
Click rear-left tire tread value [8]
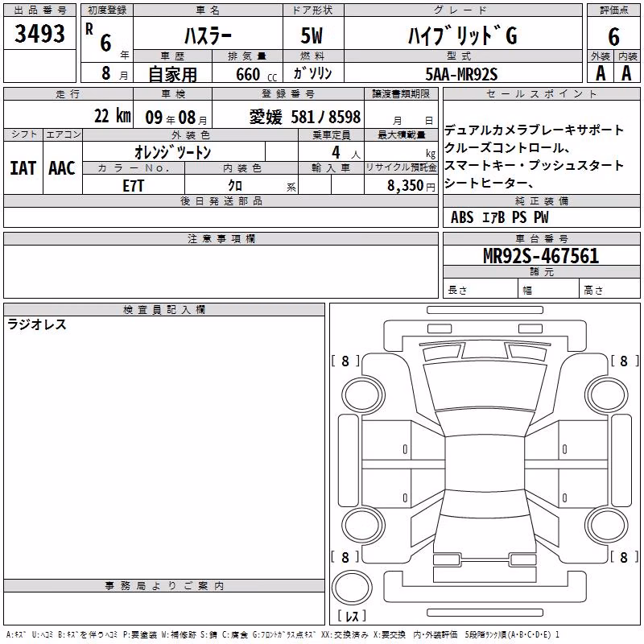point(345,557)
